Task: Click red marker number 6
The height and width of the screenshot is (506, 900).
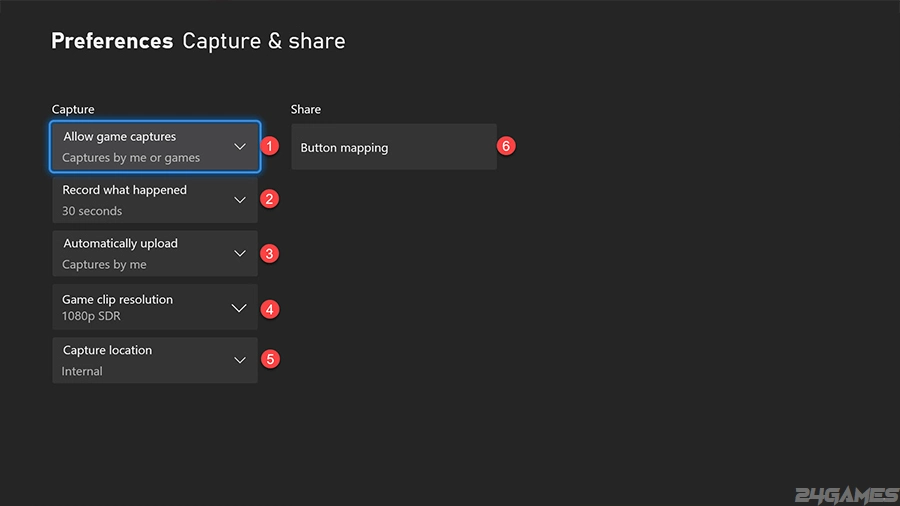Action: click(x=506, y=146)
